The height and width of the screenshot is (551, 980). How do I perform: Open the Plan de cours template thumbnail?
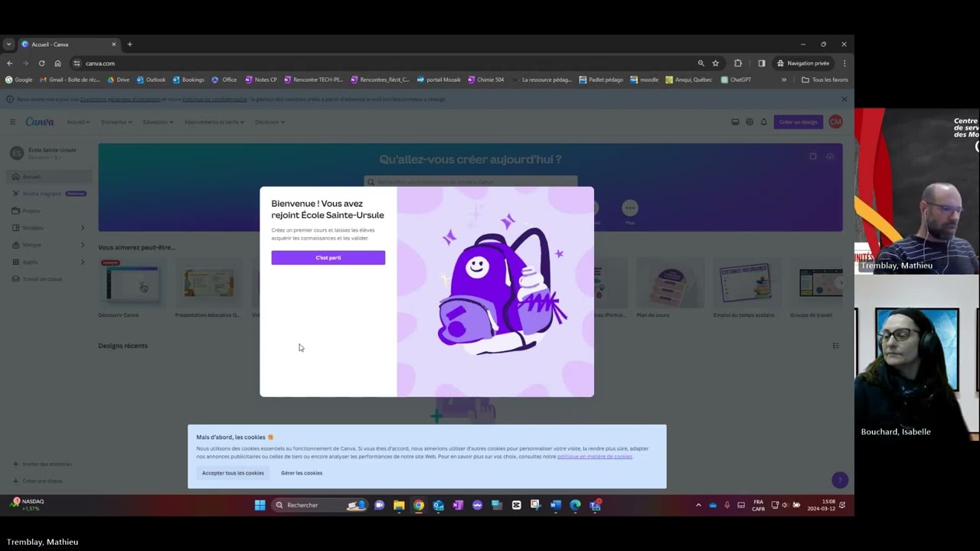click(670, 284)
